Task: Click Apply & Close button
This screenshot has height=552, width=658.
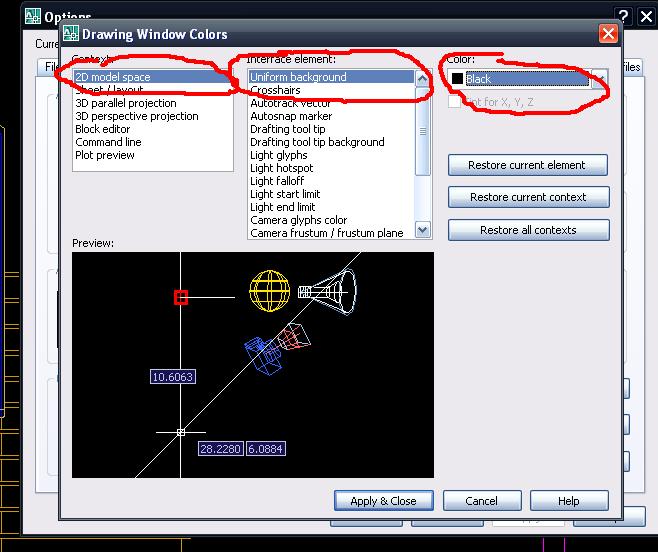Action: [384, 500]
